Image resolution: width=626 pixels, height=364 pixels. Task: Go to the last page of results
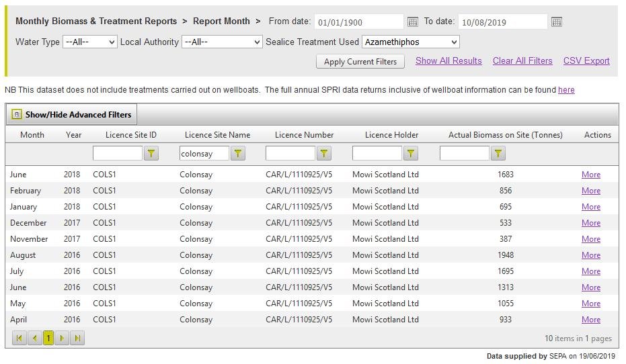coord(77,338)
